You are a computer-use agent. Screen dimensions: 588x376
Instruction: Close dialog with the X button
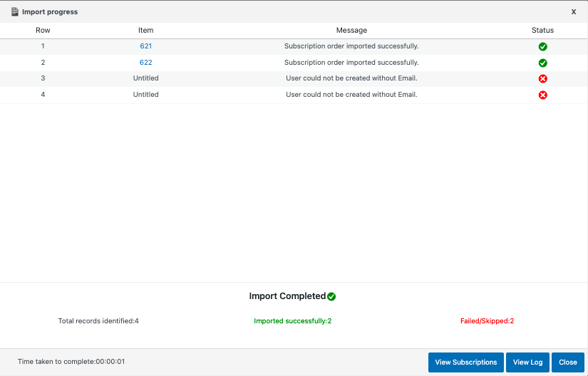573,12
